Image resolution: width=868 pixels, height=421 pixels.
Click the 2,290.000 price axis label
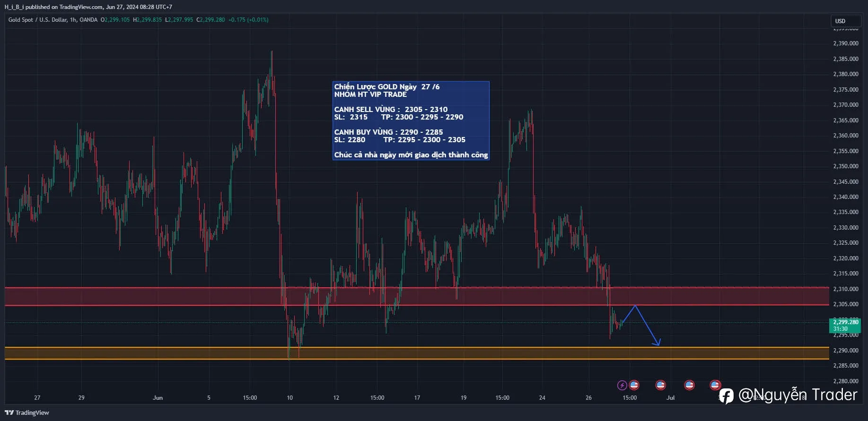846,351
